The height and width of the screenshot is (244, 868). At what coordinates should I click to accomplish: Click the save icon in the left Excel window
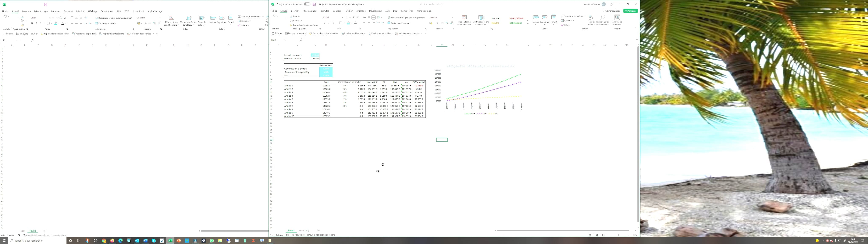(x=46, y=4)
